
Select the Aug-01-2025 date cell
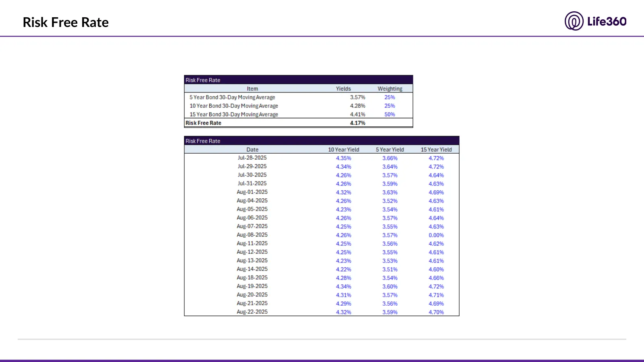pyautogui.click(x=252, y=192)
